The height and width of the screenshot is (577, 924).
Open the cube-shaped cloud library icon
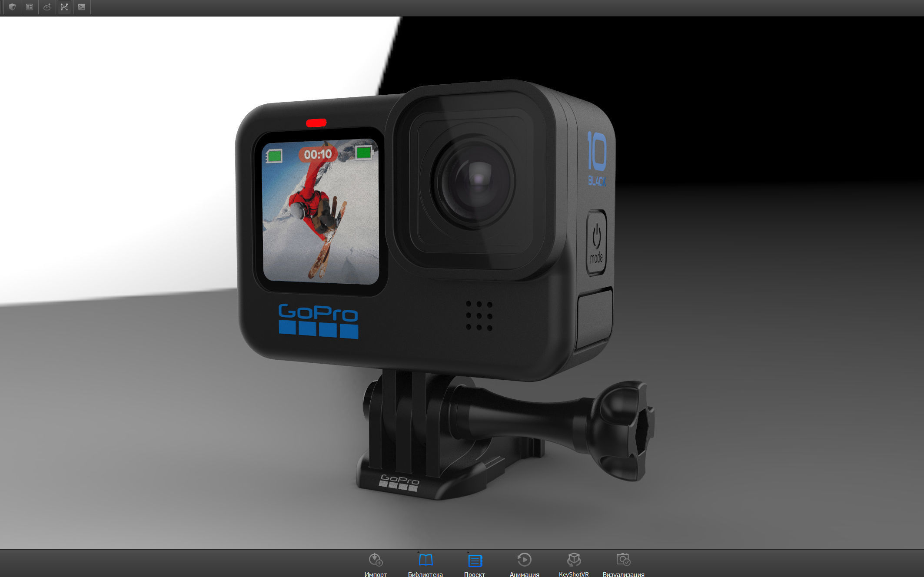12,7
